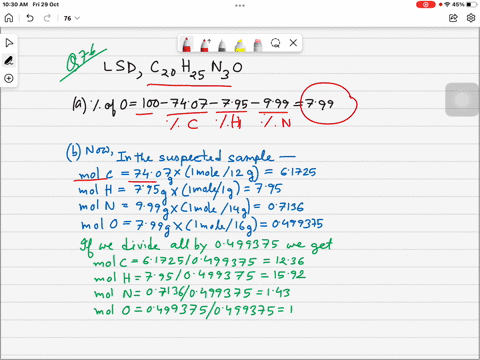The image size is (480, 360).
Task: Tap the status bar time '10:30 AM'
Action: point(15,4)
